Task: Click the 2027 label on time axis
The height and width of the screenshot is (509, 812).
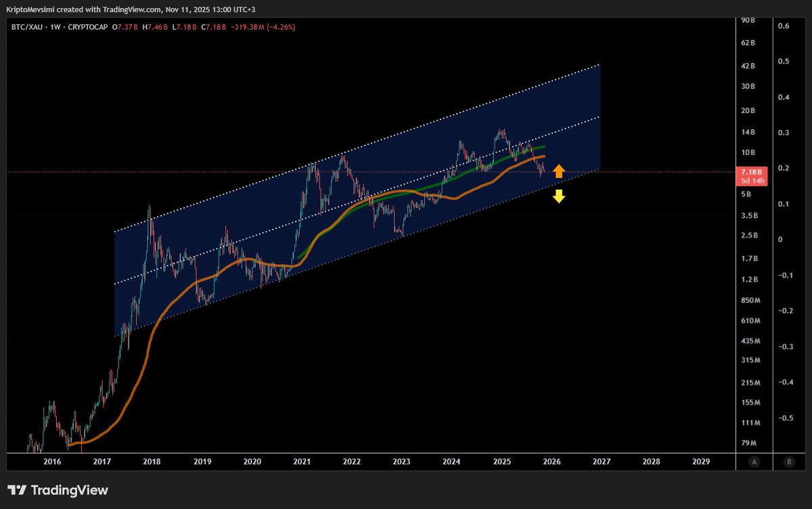Action: tap(602, 462)
